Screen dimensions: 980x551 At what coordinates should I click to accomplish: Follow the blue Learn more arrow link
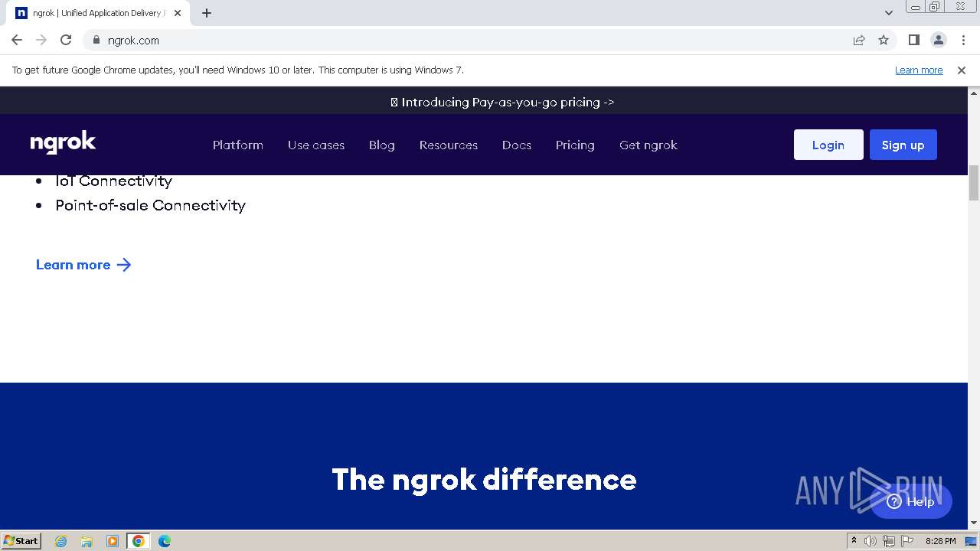click(84, 265)
